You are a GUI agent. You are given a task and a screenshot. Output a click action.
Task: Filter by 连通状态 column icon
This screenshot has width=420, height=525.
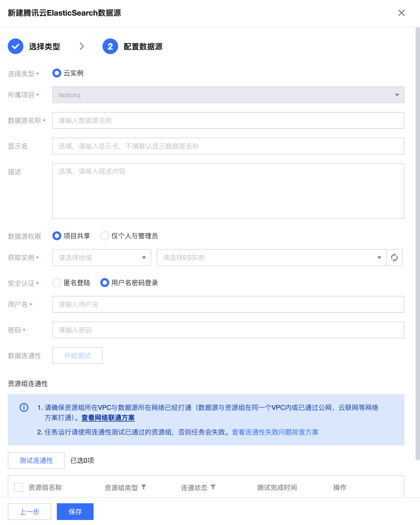coord(213,487)
